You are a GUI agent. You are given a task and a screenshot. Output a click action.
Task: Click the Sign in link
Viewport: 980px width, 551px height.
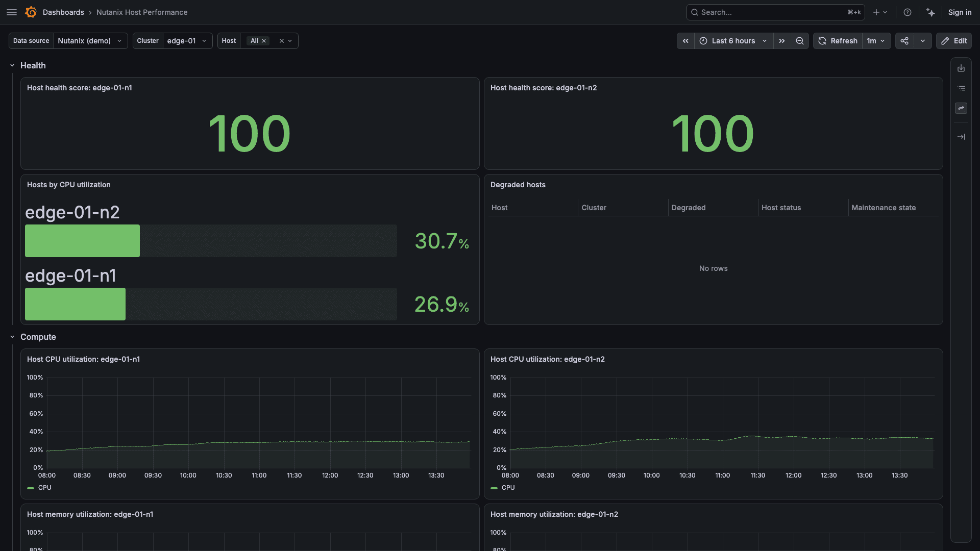(x=960, y=12)
